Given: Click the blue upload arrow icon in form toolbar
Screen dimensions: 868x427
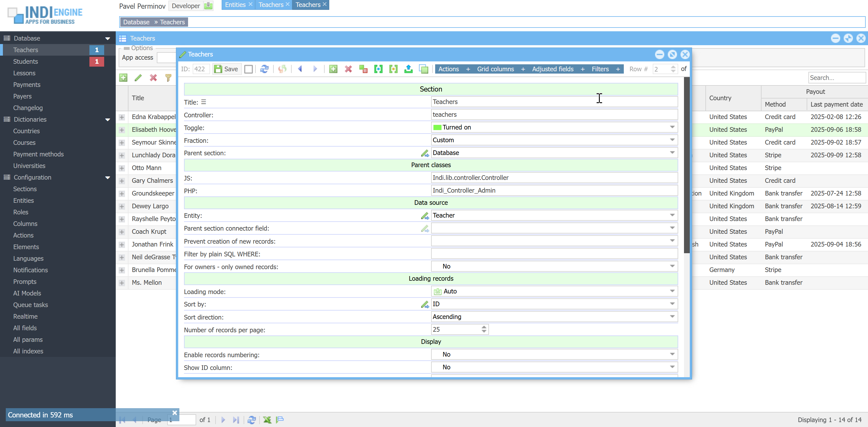Looking at the screenshot, I should (x=408, y=69).
